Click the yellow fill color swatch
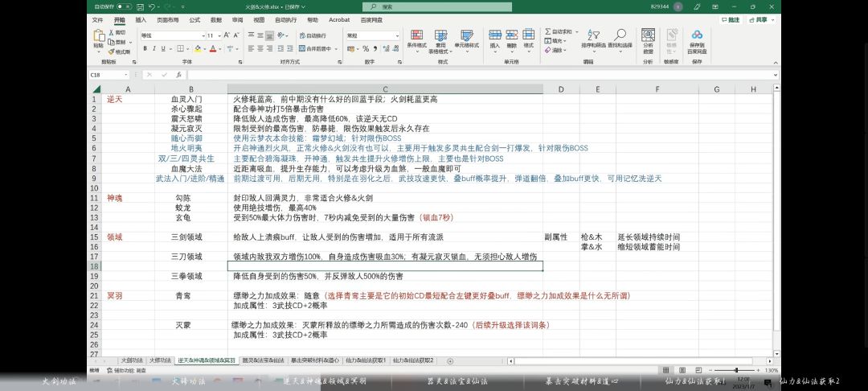This screenshot has width=868, height=391. (x=198, y=49)
